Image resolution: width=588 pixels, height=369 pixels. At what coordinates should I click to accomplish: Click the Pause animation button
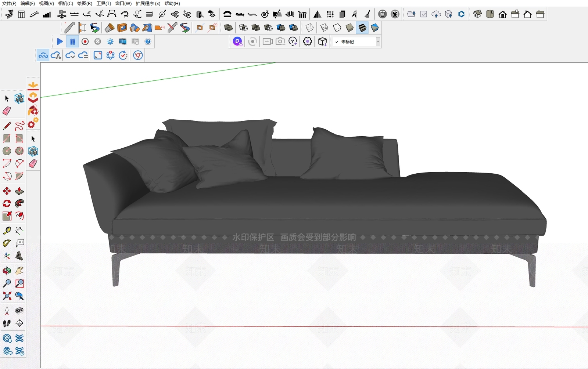[x=73, y=41]
